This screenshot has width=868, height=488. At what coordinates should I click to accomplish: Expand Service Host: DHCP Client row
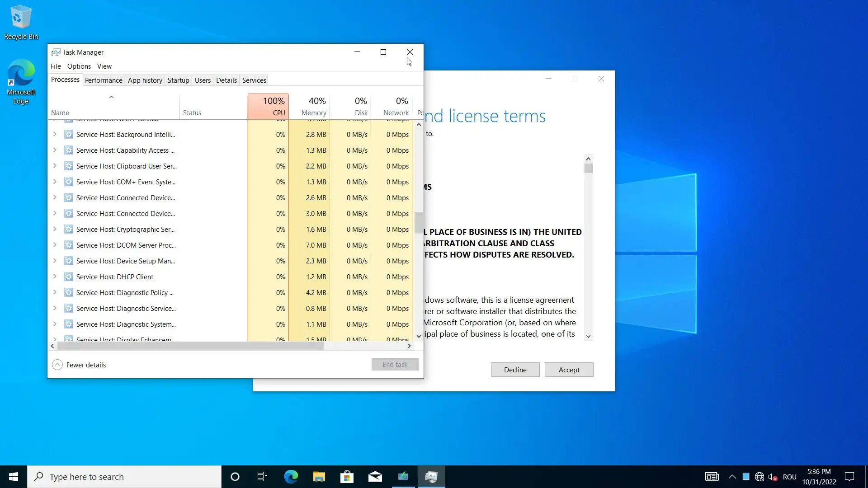click(x=55, y=277)
